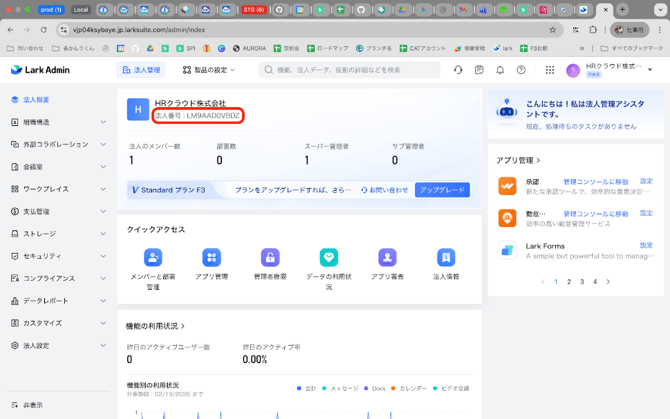
Task: Click the search input field
Action: click(350, 70)
